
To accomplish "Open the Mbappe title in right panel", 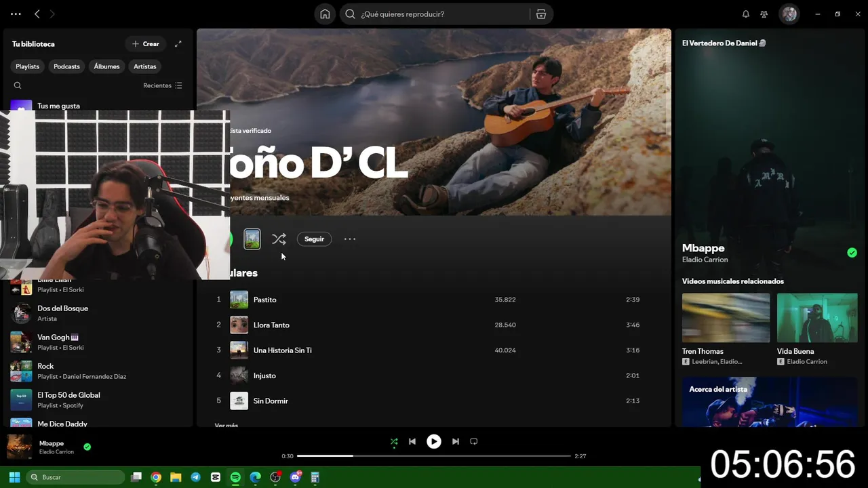I will coord(703,248).
